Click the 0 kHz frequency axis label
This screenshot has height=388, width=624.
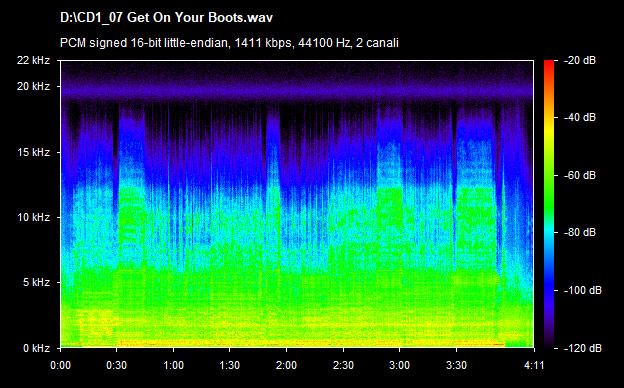click(x=36, y=348)
